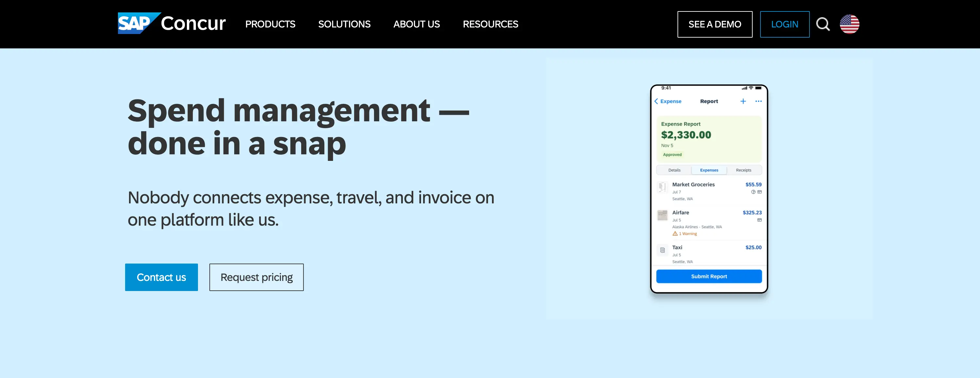Click the Request pricing button

pyautogui.click(x=256, y=277)
